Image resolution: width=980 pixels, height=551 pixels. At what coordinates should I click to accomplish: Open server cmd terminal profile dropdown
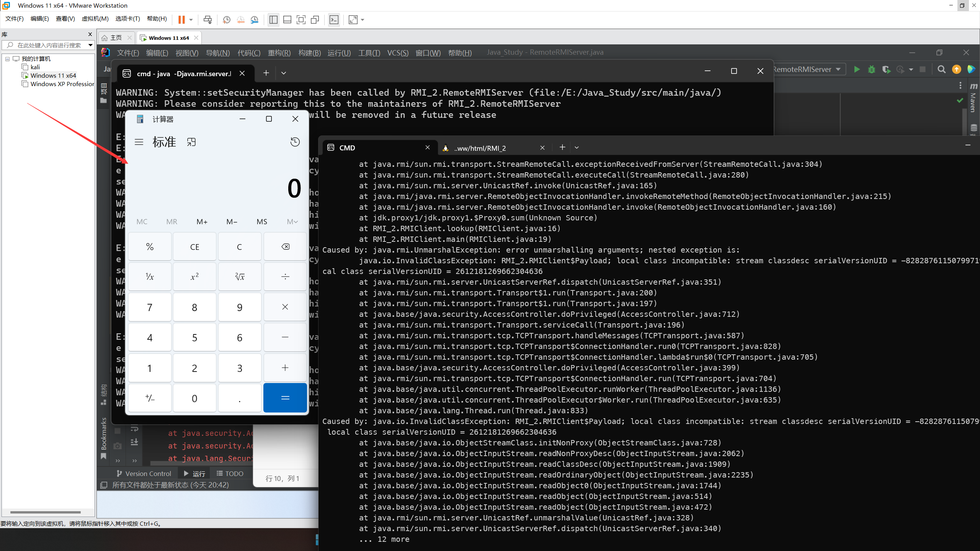(x=284, y=73)
